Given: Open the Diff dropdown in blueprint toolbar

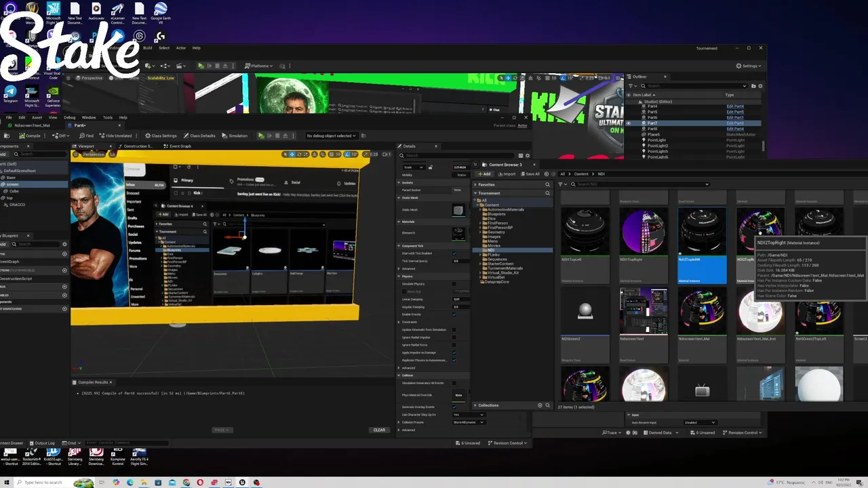Looking at the screenshot, I should pos(62,136).
